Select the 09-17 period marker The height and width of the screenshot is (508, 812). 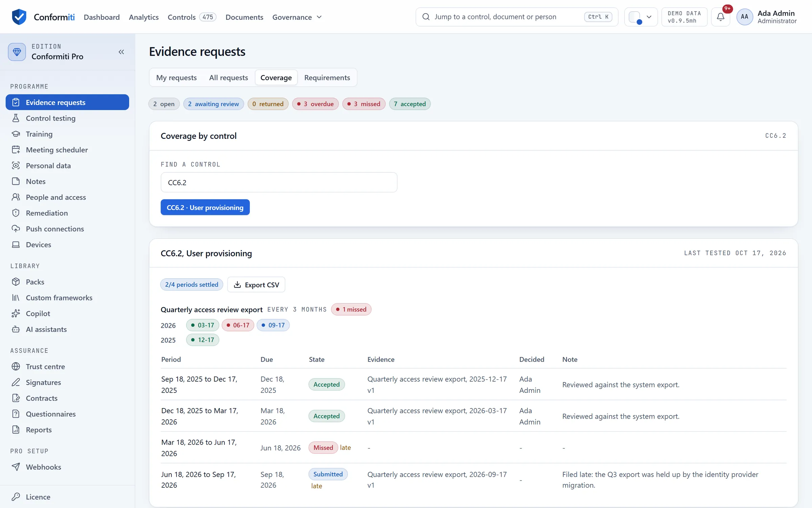pos(273,325)
